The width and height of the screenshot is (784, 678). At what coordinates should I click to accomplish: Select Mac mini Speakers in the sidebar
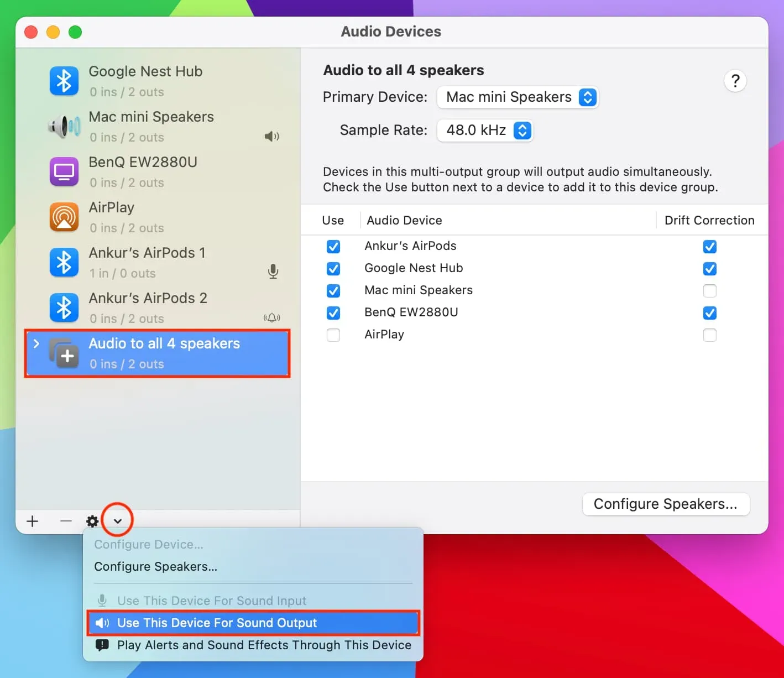tap(158, 127)
